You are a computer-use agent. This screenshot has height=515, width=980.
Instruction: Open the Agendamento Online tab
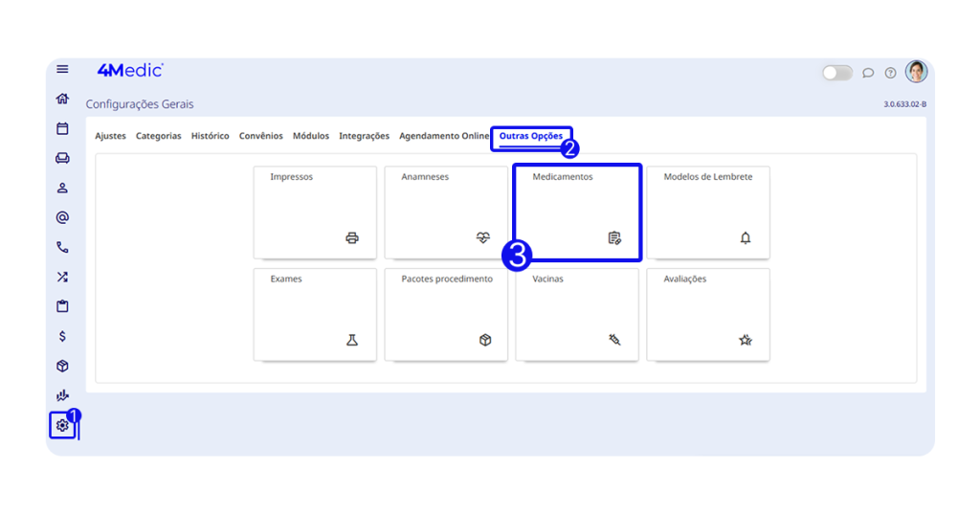[444, 136]
